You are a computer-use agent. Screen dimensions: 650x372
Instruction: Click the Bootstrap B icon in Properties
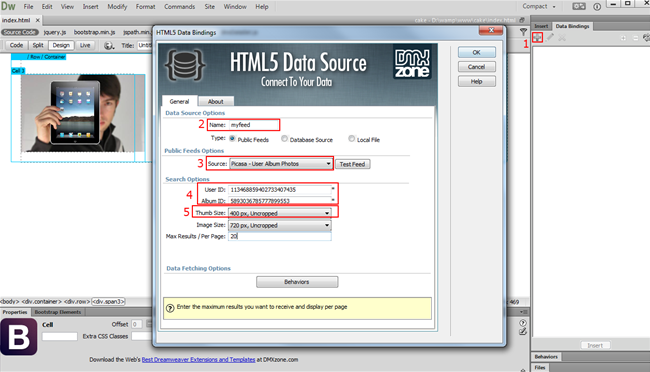coord(18,337)
